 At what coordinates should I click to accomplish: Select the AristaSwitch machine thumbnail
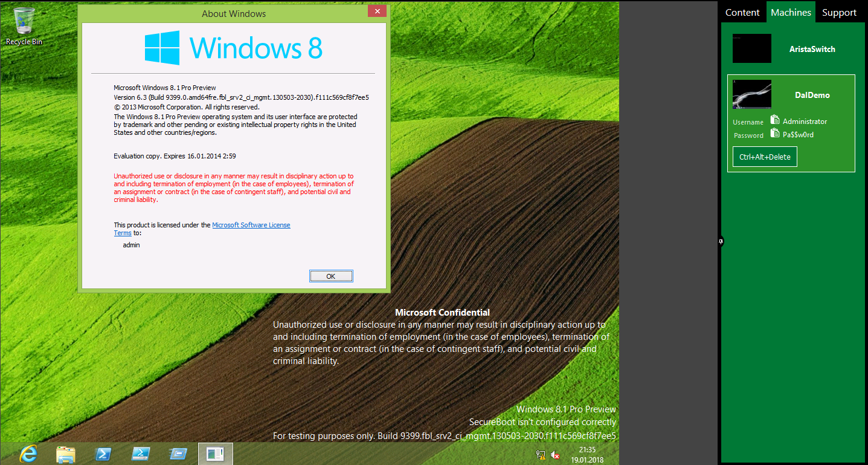tap(752, 48)
